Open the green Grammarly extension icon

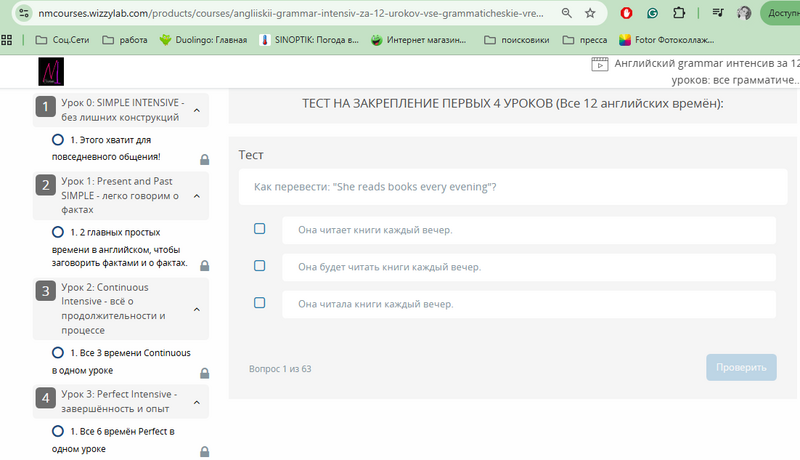pyautogui.click(x=652, y=13)
